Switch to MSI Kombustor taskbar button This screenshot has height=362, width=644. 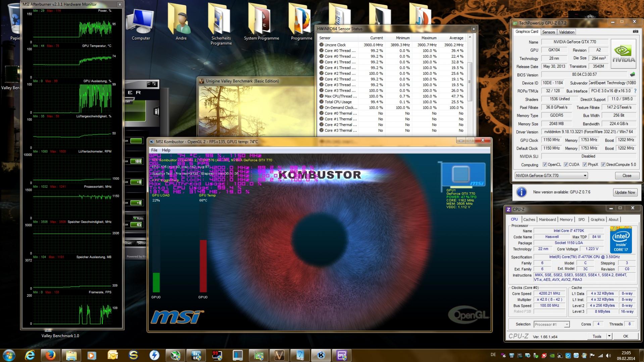tap(321, 355)
